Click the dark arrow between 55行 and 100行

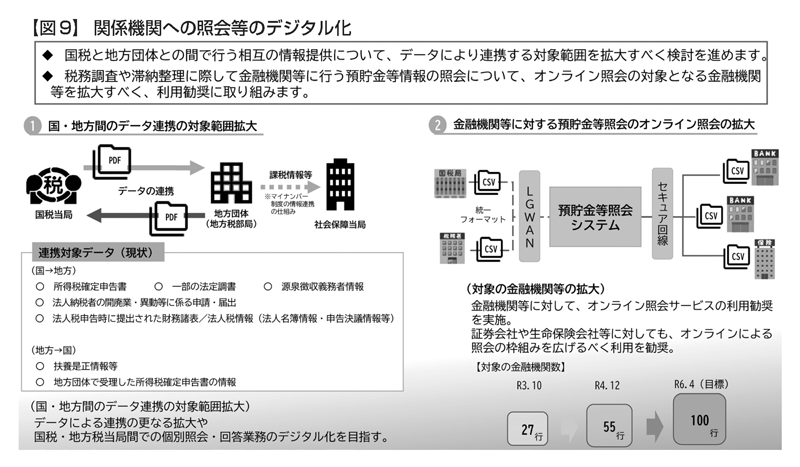tap(655, 426)
